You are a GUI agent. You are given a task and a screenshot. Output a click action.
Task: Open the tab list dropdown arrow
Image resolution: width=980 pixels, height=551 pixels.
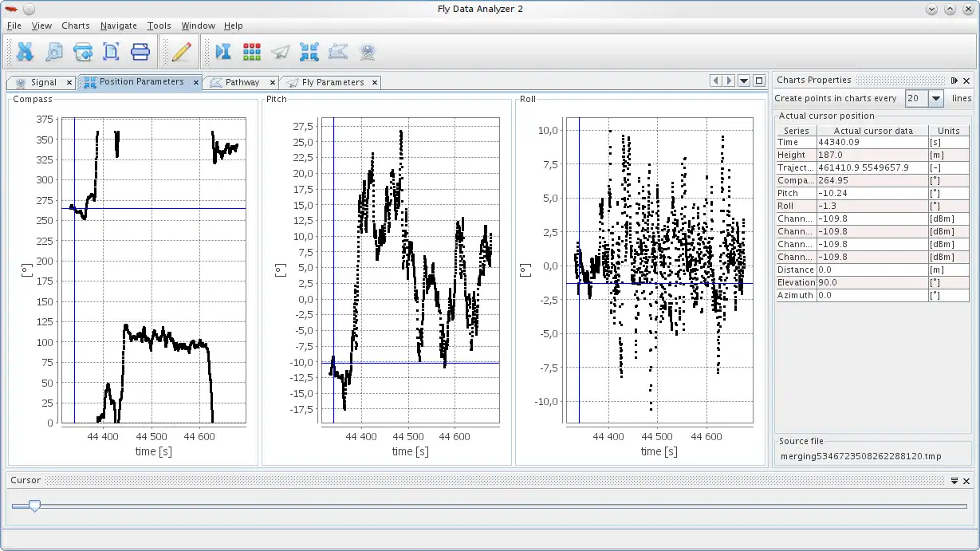pos(744,81)
